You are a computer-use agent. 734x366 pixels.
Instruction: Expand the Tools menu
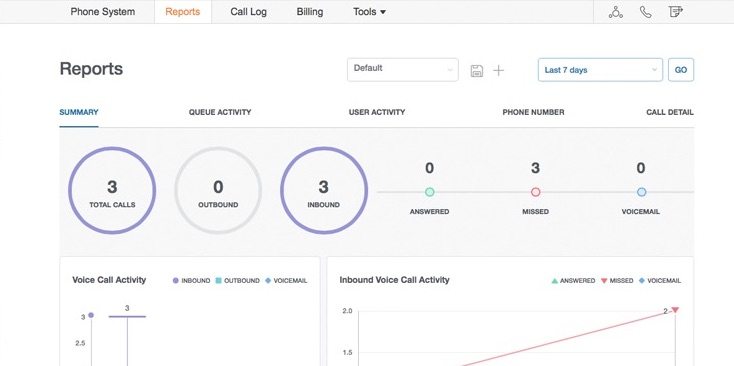coord(369,12)
